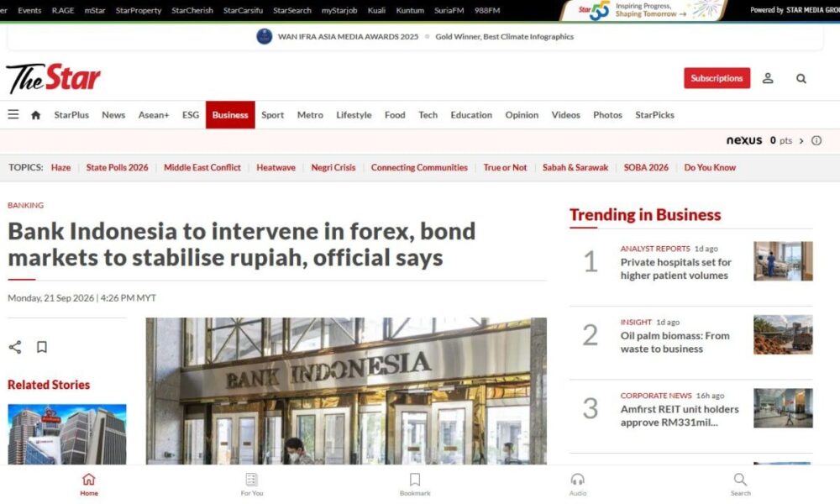The width and height of the screenshot is (840, 504).
Task: Open the StarPicks section
Action: tap(654, 114)
